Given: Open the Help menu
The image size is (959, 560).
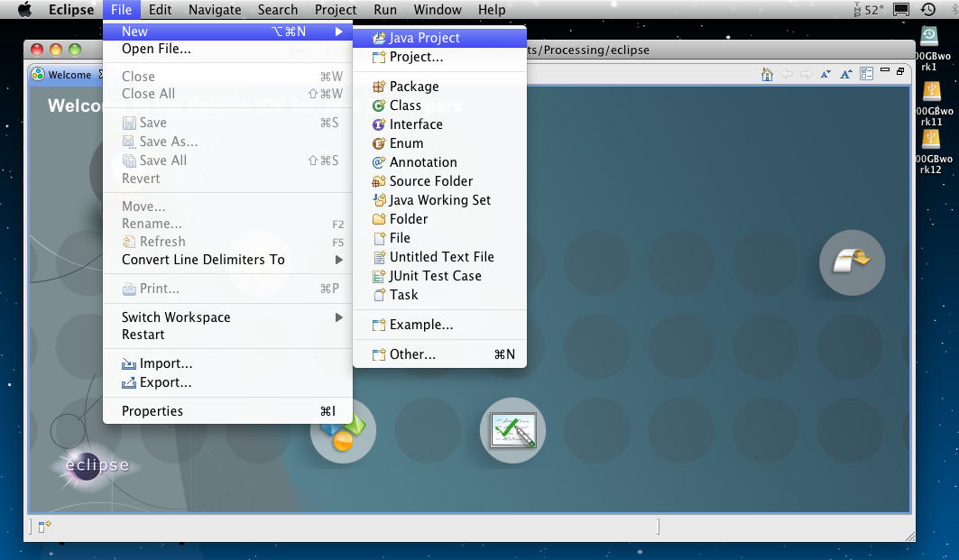Looking at the screenshot, I should [492, 10].
